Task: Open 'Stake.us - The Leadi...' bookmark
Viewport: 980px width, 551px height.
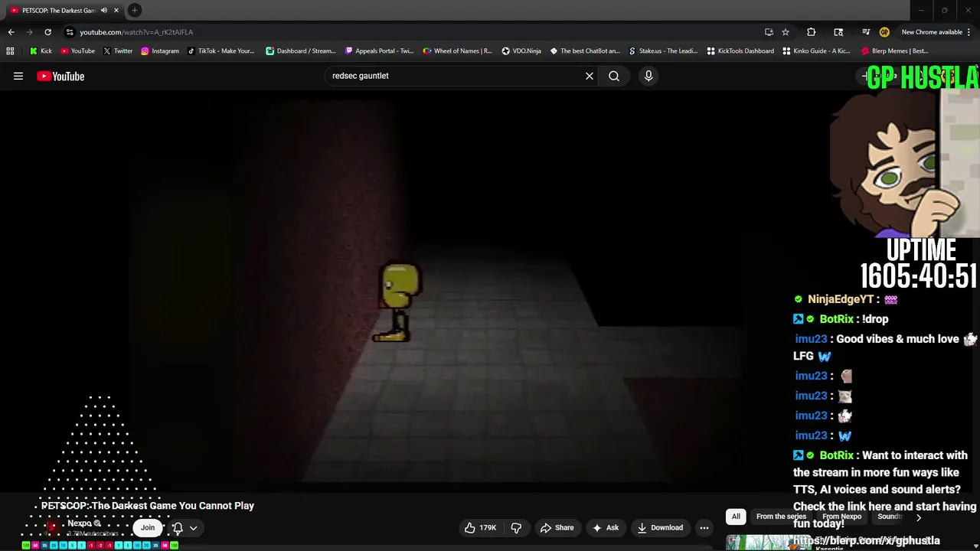Action: [663, 51]
